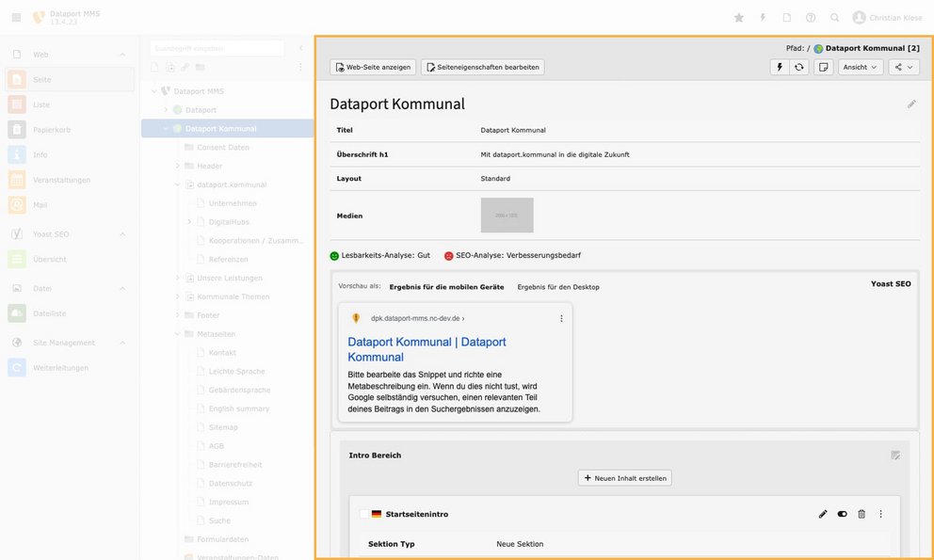Open the Ansicht dropdown
Screen dimensions: 934x560
tap(861, 67)
